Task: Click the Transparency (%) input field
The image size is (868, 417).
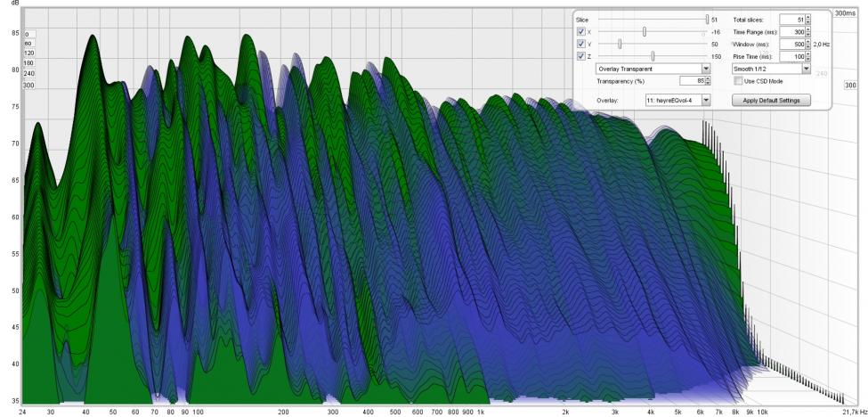Action: [x=693, y=81]
